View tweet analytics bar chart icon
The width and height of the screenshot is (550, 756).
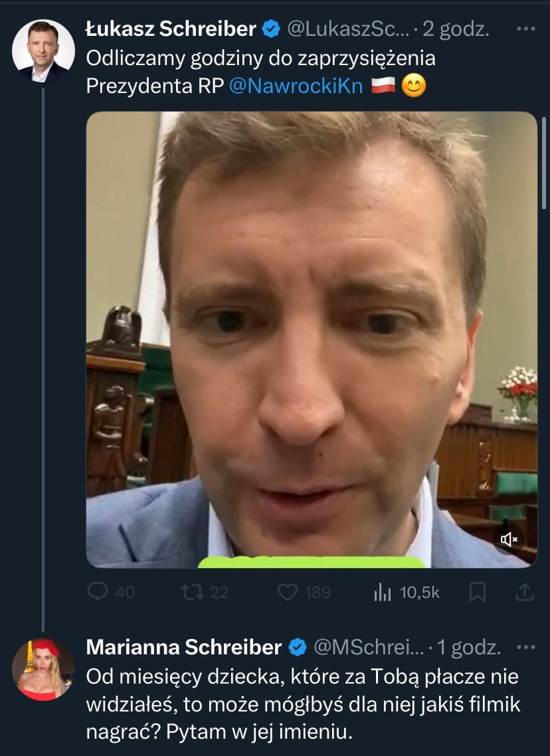pos(382,592)
